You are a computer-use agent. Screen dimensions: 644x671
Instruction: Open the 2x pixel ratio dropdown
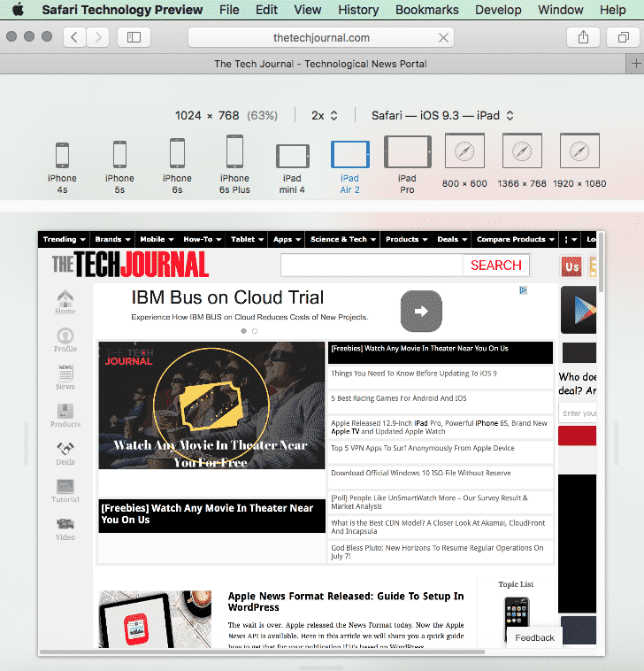point(324,115)
